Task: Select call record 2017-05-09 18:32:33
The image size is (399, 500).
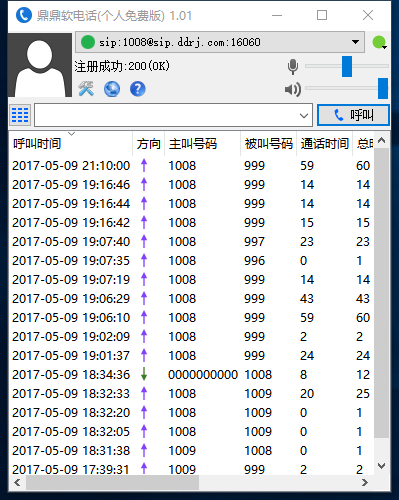Action: (x=191, y=394)
